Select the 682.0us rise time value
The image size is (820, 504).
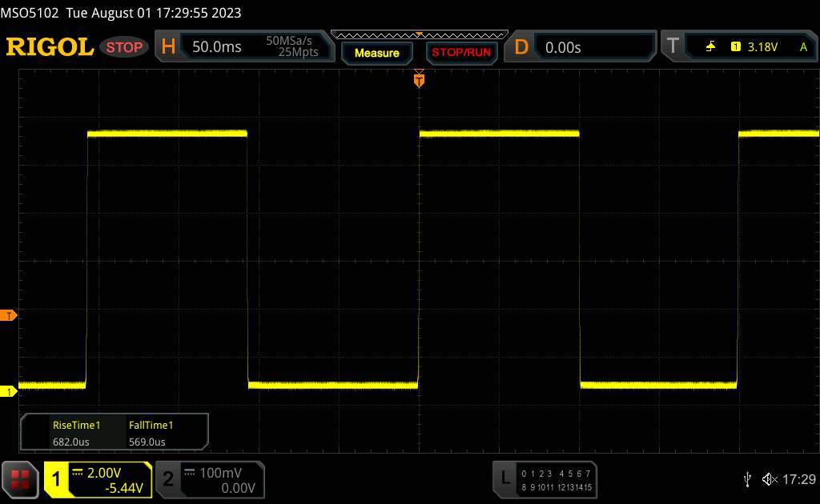click(x=71, y=442)
